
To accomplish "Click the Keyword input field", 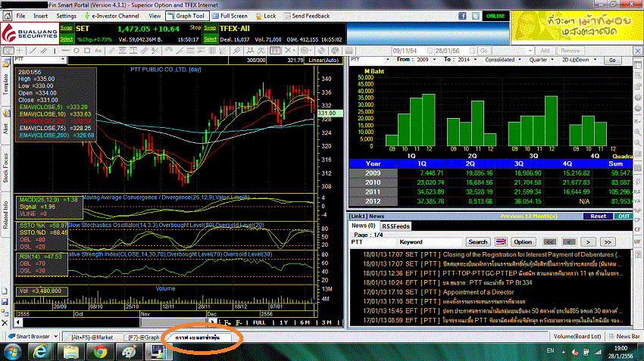I will (430, 242).
